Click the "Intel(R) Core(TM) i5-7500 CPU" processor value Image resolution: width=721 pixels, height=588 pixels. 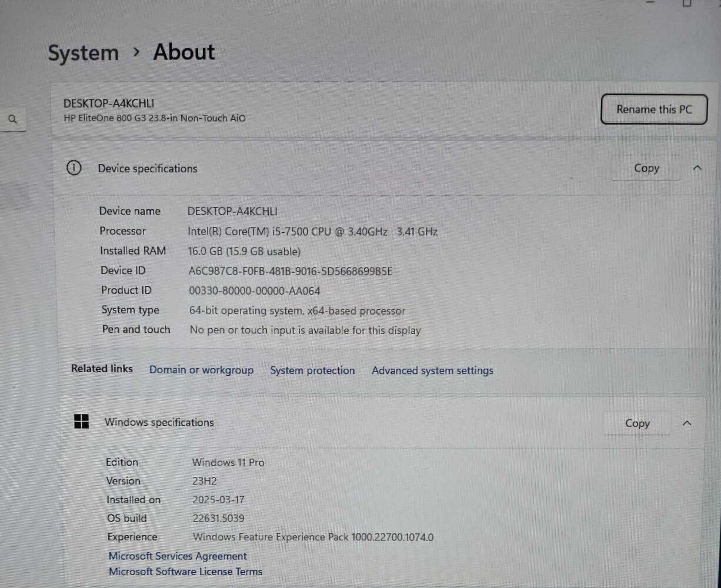pos(312,231)
